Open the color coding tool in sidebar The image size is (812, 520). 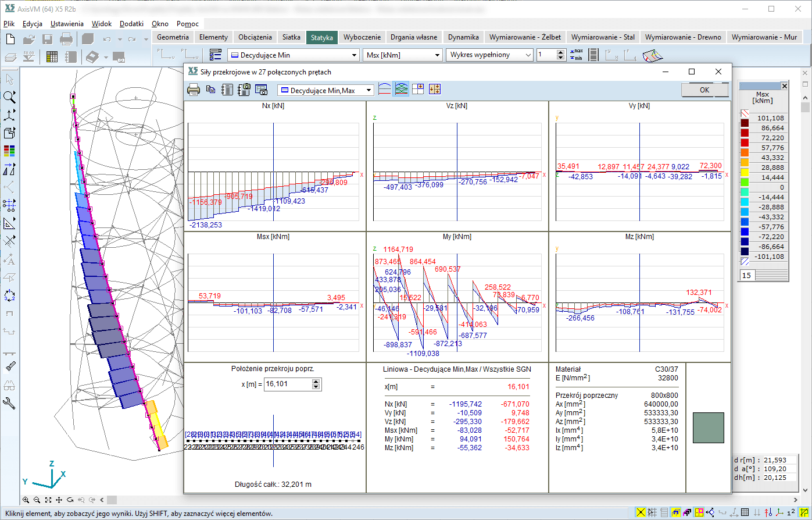pyautogui.click(x=9, y=151)
